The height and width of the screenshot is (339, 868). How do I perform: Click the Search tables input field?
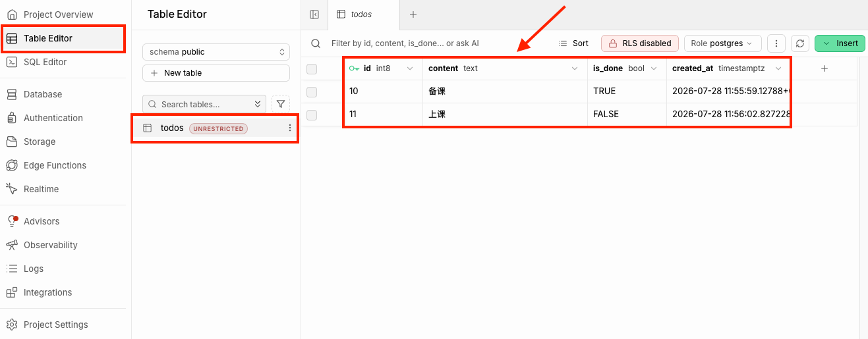tap(204, 104)
